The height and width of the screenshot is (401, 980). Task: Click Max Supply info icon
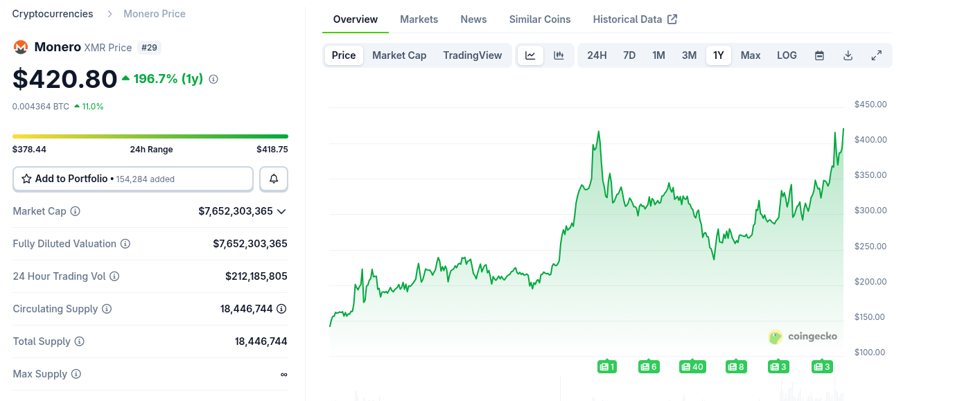pos(76,374)
